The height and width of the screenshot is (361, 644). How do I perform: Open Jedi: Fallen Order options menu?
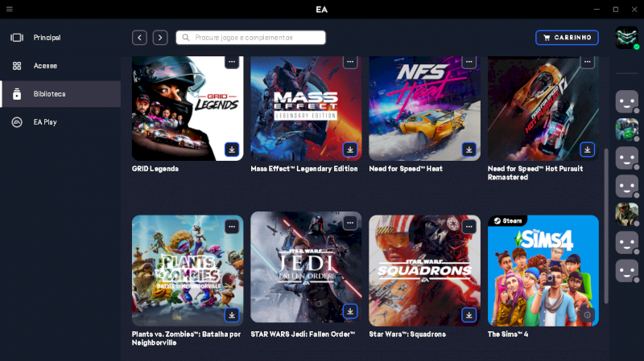tap(350, 224)
